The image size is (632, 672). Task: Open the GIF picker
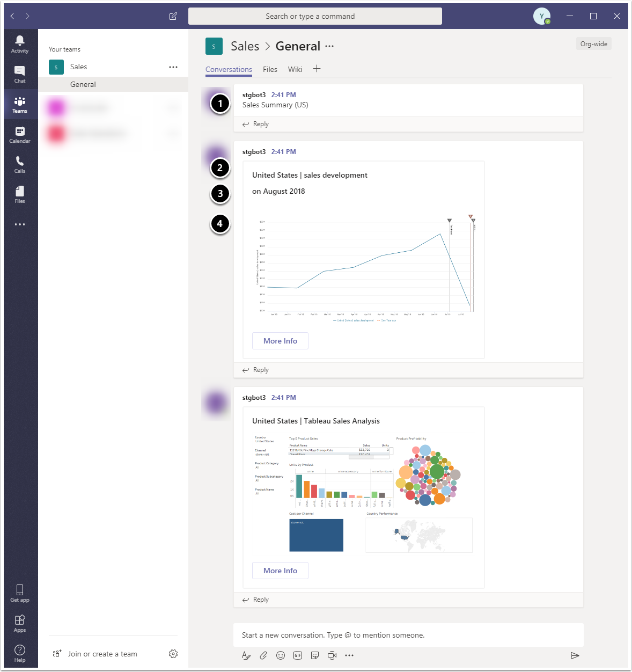[x=297, y=655]
